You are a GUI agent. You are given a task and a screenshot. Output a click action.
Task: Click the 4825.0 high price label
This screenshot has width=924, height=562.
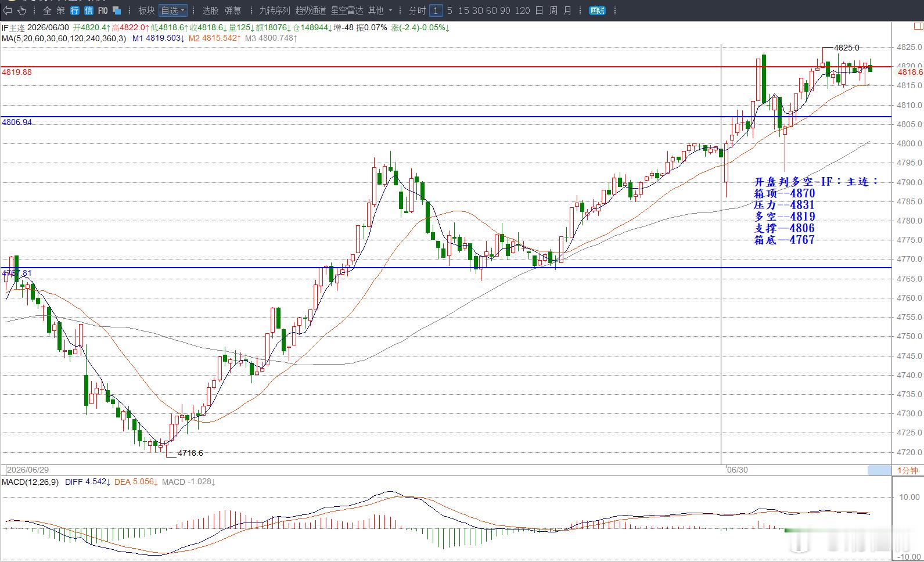pyautogui.click(x=847, y=48)
